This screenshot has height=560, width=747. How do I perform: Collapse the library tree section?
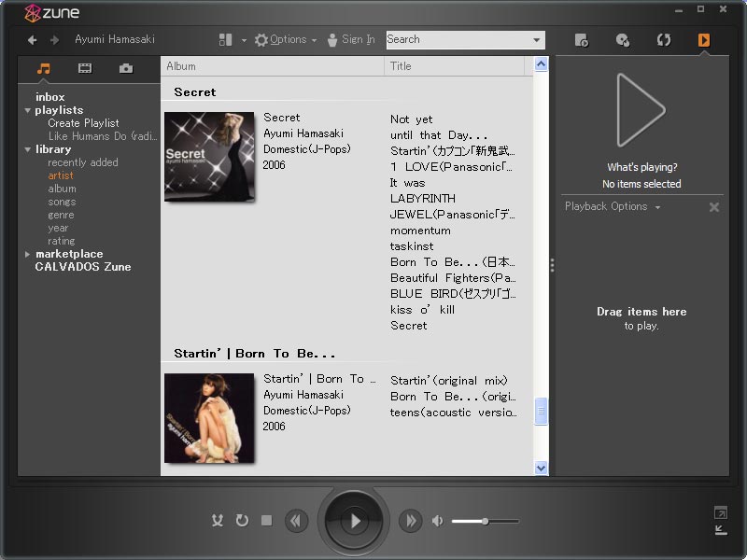click(28, 149)
